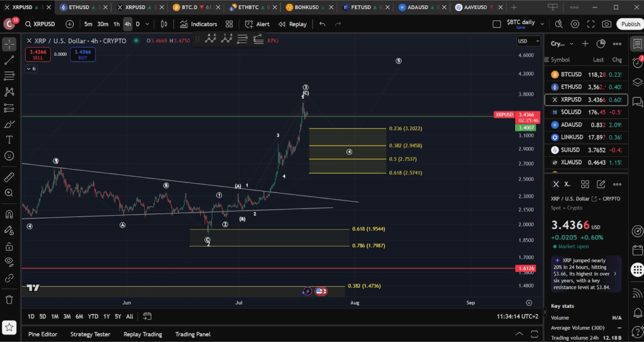This screenshot has width=644, height=342.
Task: Select the Text annotation tool
Action: tap(9, 140)
